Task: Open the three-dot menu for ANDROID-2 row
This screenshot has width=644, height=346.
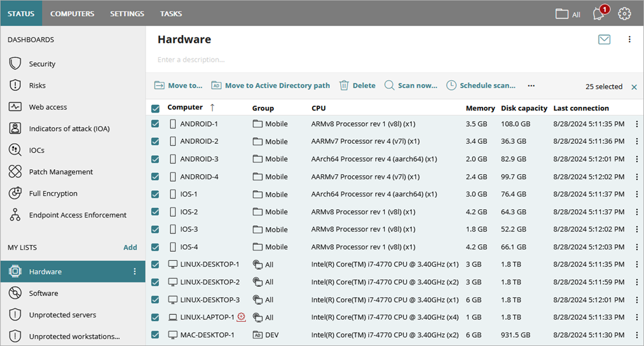Action: click(637, 141)
